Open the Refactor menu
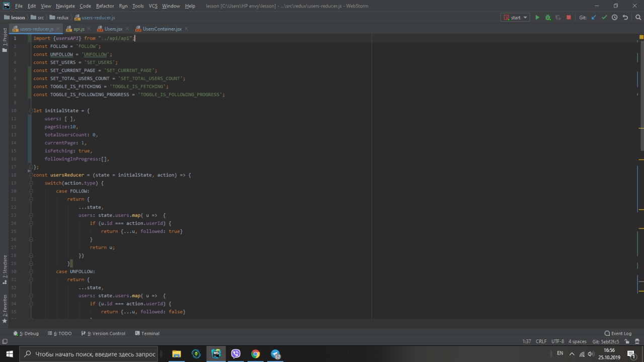Image resolution: width=644 pixels, height=362 pixels. tap(105, 6)
